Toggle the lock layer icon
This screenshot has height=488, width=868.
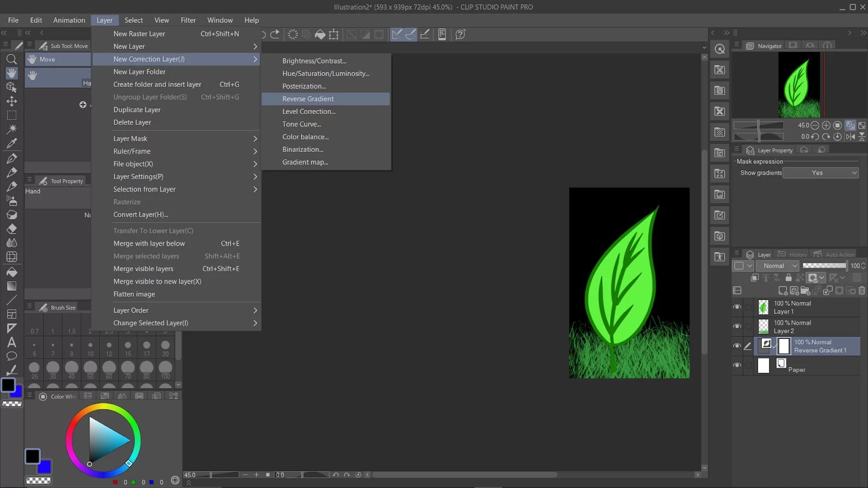788,278
